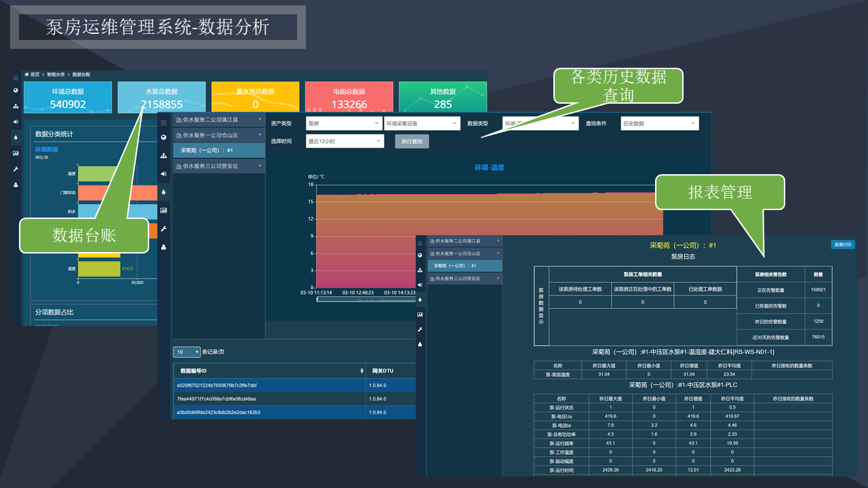Select 电能总数据 card showing 133266
Viewport: 868px width, 488px height.
click(x=349, y=97)
